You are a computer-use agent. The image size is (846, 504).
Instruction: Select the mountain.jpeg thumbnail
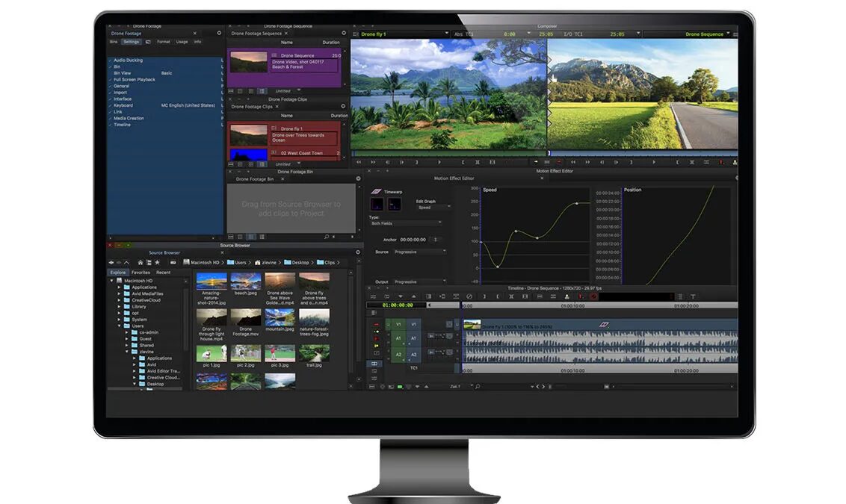click(280, 318)
